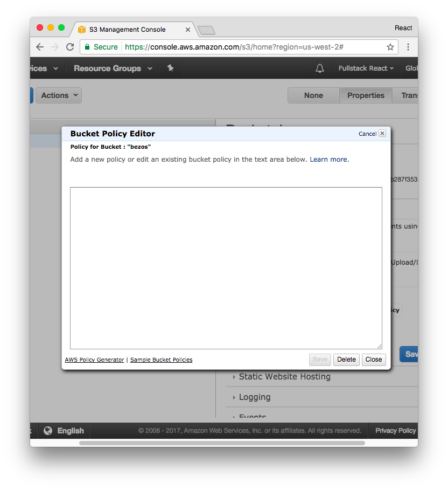The height and width of the screenshot is (490, 448).
Task: Open a new browser tab
Action: [206, 30]
